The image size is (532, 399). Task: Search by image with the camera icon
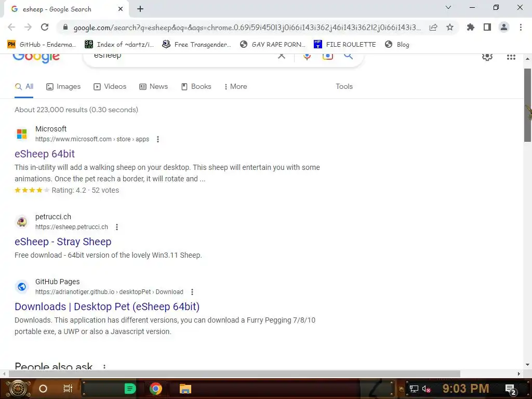pyautogui.click(x=327, y=57)
